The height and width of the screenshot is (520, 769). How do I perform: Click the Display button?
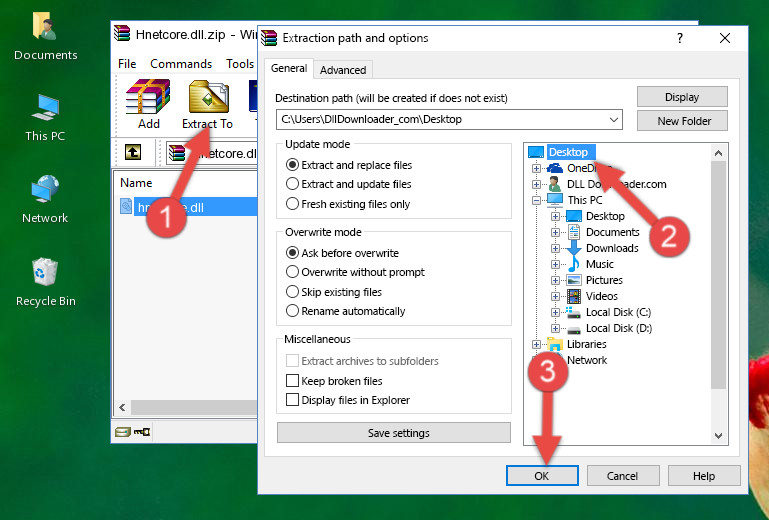[682, 97]
